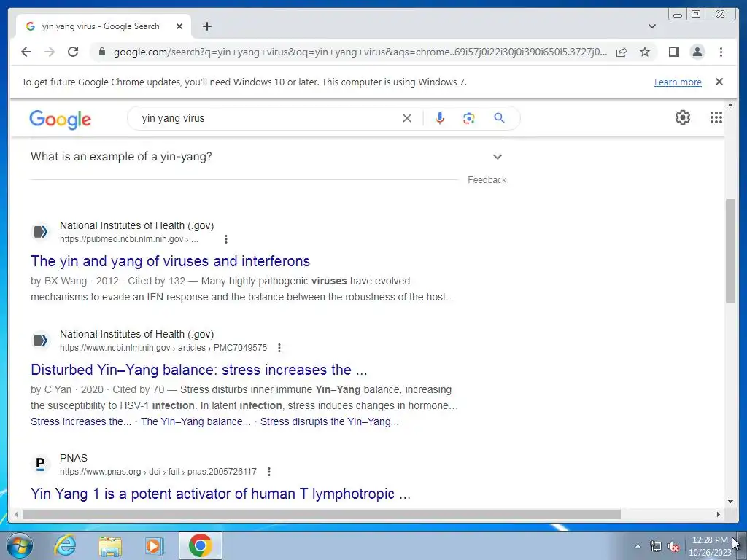Open 'Disturbed Yin–Yang balance' result
Image resolution: width=747 pixels, height=560 pixels.
[x=199, y=370]
